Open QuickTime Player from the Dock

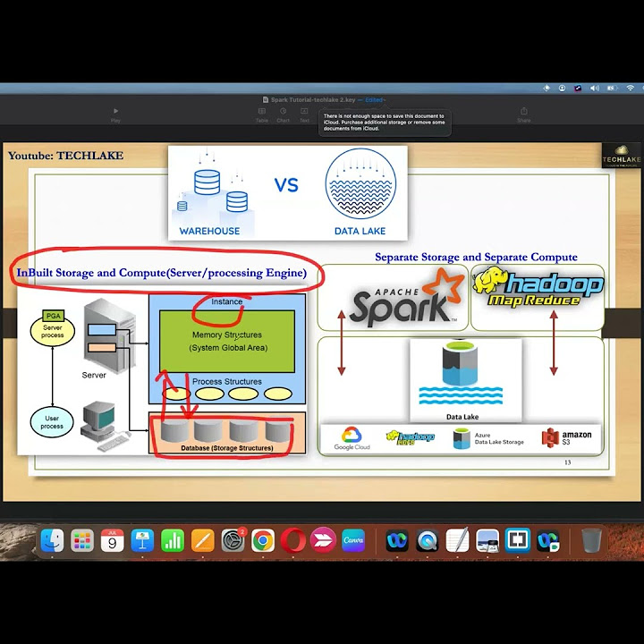tap(428, 540)
